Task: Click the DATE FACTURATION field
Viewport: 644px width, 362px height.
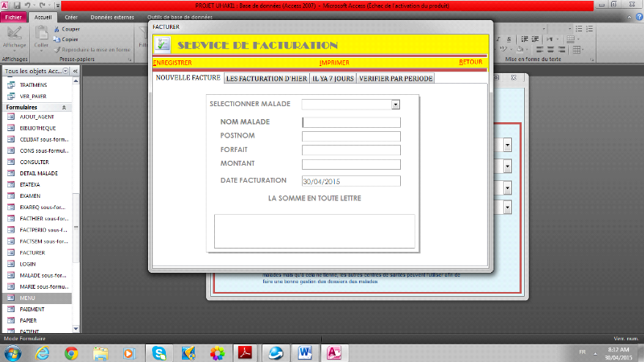Action: pyautogui.click(x=351, y=181)
